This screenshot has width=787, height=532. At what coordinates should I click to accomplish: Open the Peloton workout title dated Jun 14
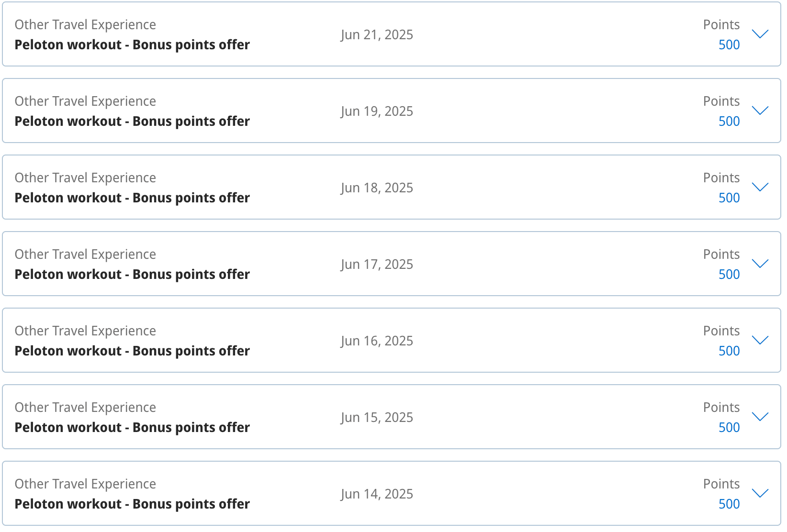(132, 504)
